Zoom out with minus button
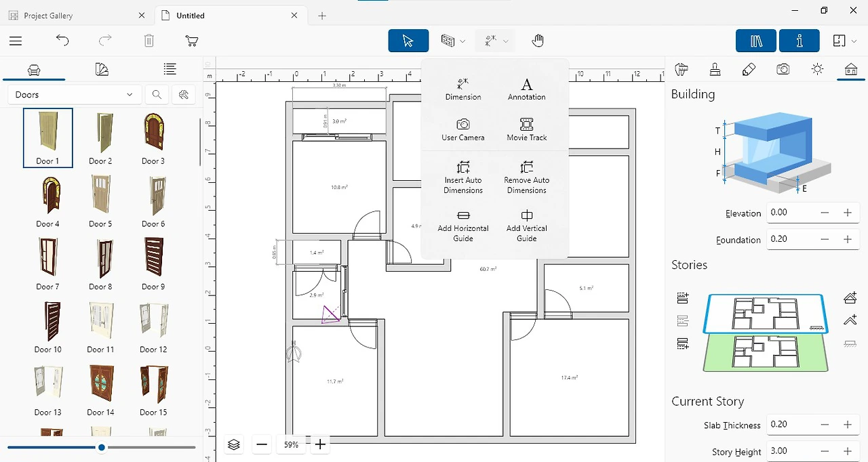Viewport: 868px width, 462px height. 262,444
